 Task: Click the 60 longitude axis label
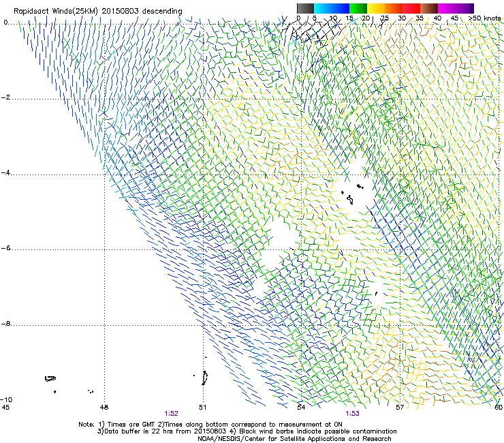499,408
